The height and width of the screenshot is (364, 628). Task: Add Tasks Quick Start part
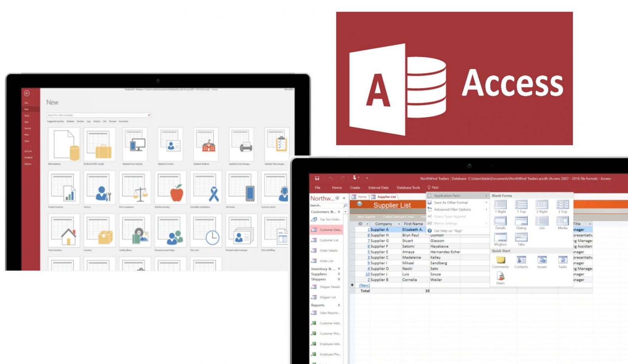[x=563, y=262]
